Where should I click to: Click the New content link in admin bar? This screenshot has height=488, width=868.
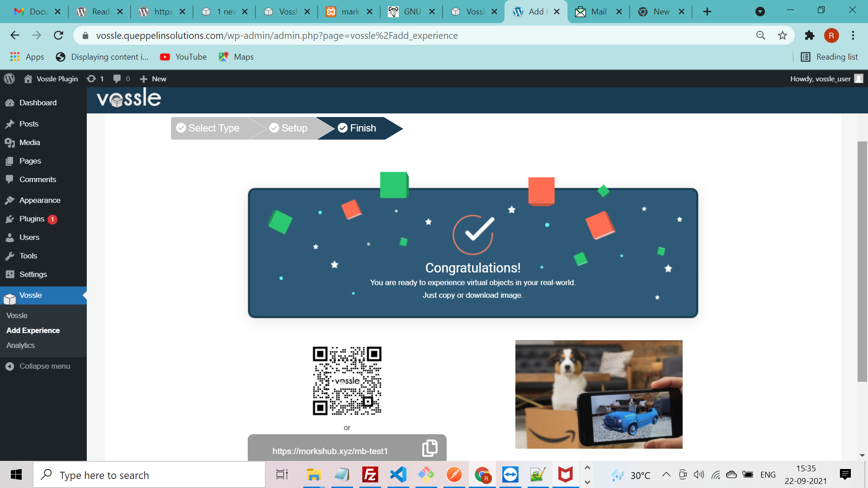[153, 79]
